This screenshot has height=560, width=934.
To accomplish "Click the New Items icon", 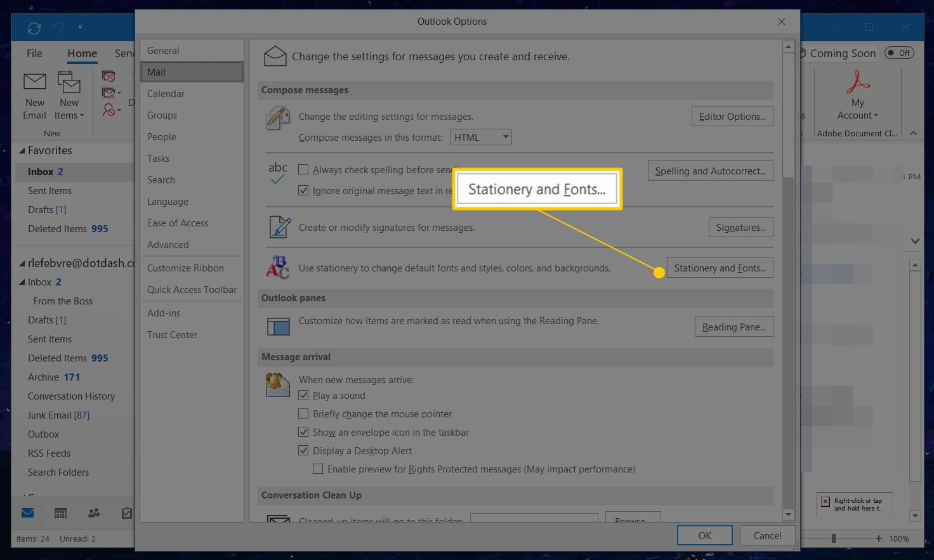I will (69, 82).
